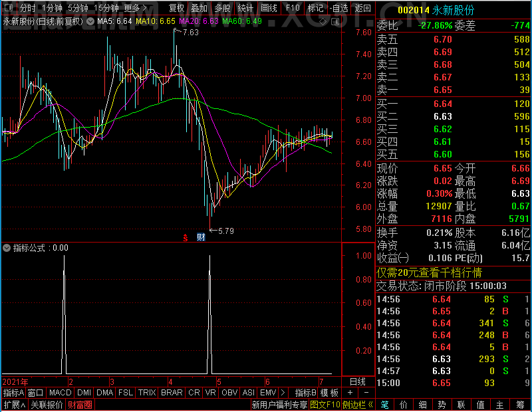Select the 价 price distribution tab
Image resolution: width=532 pixels, height=412 pixels.
pos(404,405)
